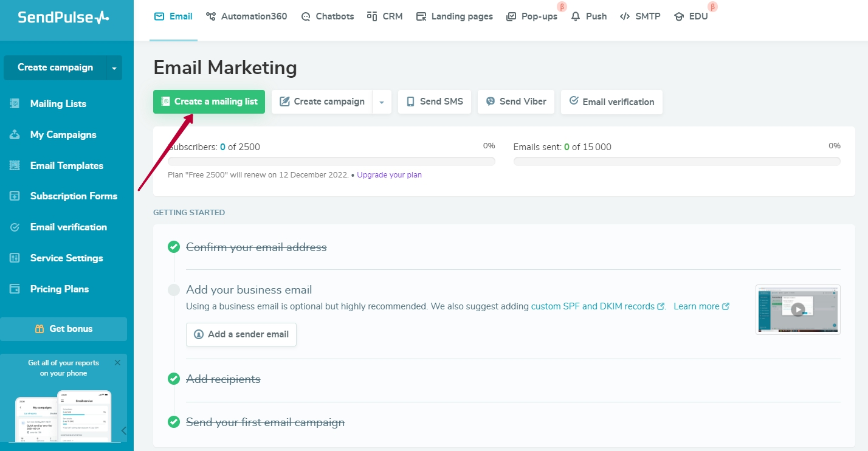Open Pricing Plans page
Image resolution: width=868 pixels, height=451 pixels.
59,289
